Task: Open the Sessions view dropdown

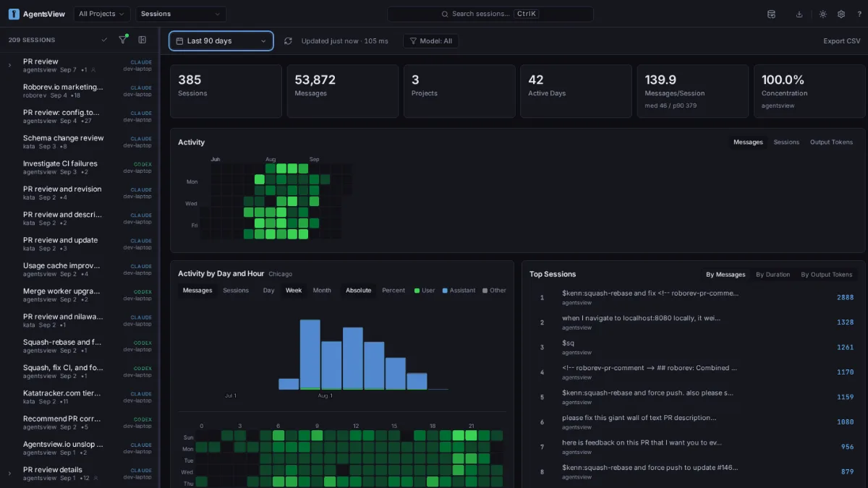Action: point(181,14)
